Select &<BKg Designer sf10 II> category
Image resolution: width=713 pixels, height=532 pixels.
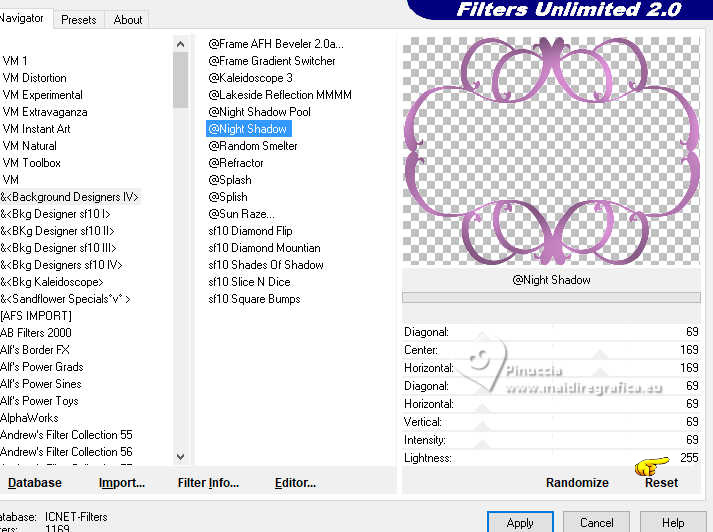click(57, 231)
